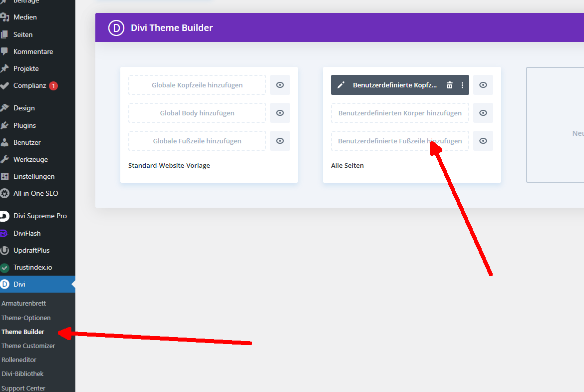Open Rolleneditor submenu link
The image size is (584, 392).
coord(19,360)
